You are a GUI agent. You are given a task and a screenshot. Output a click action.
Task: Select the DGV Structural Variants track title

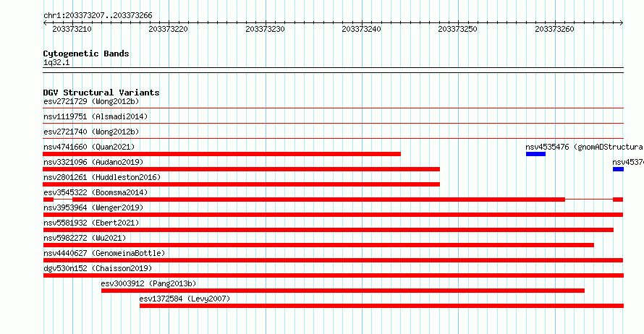click(101, 93)
